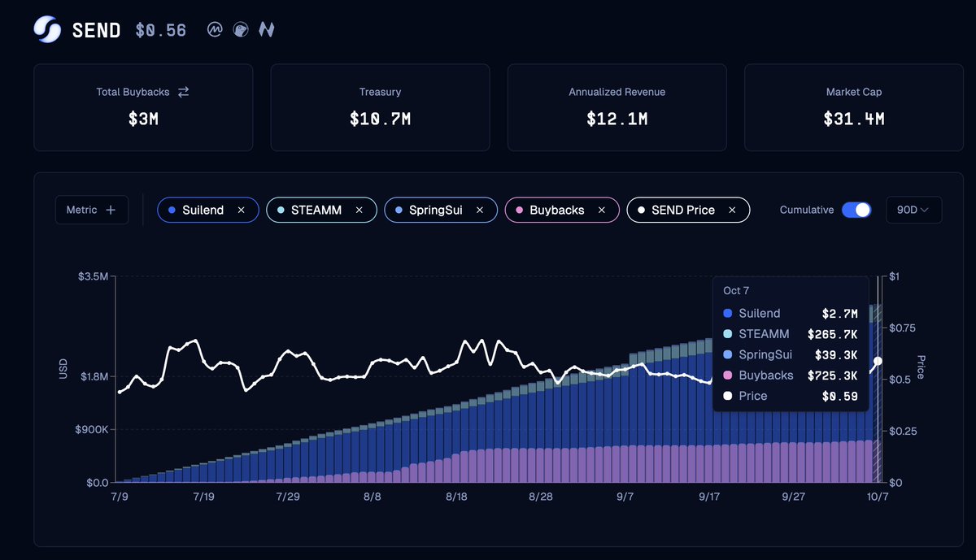
Task: Click the 7/9 x-axis date label
Action: click(119, 497)
